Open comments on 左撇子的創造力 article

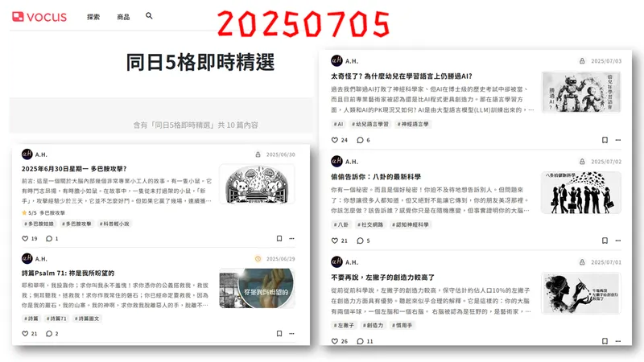tap(360, 341)
